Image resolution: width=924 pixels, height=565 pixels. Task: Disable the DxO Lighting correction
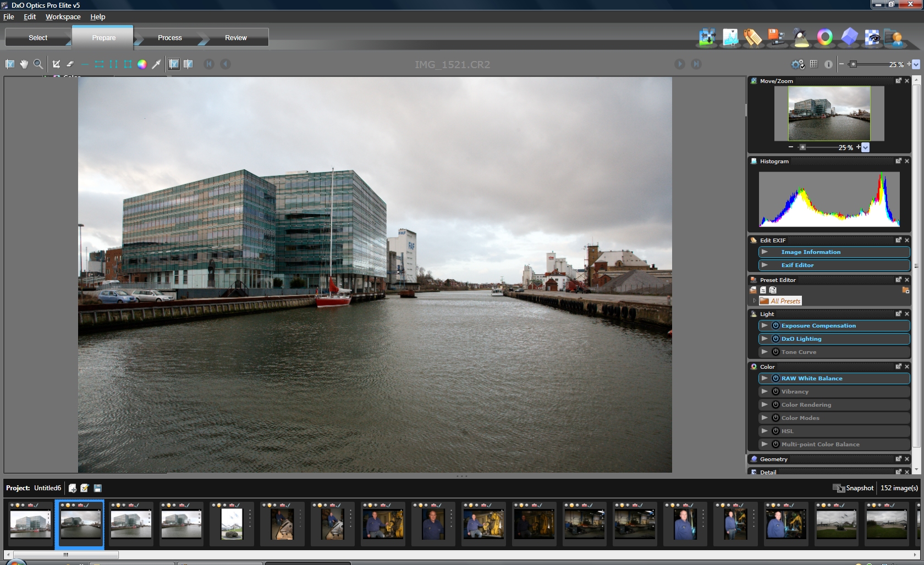[x=776, y=339]
